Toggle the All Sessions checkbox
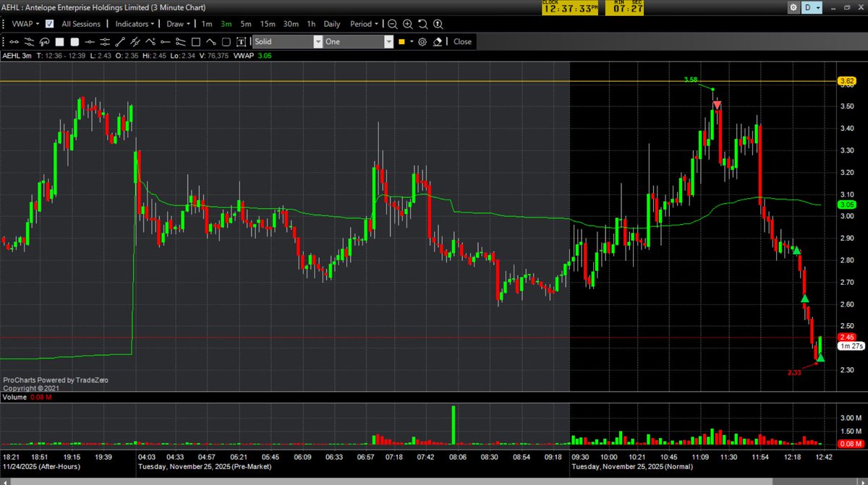The image size is (868, 485). (x=49, y=24)
